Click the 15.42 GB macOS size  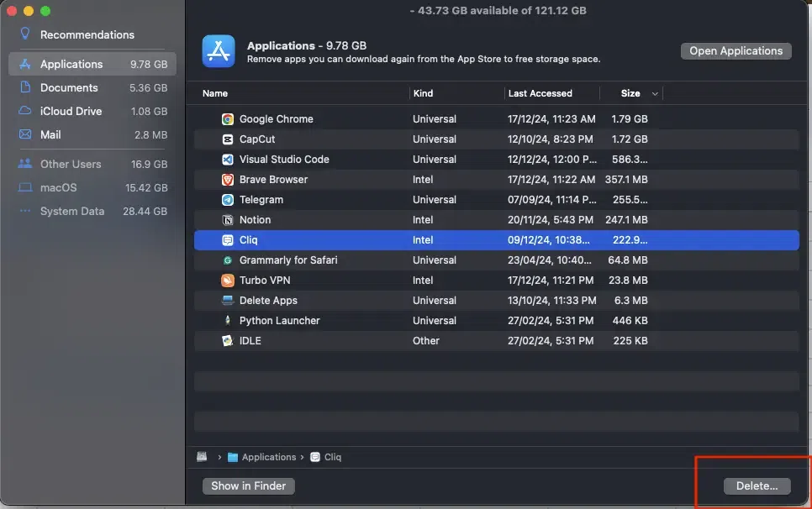(x=146, y=188)
